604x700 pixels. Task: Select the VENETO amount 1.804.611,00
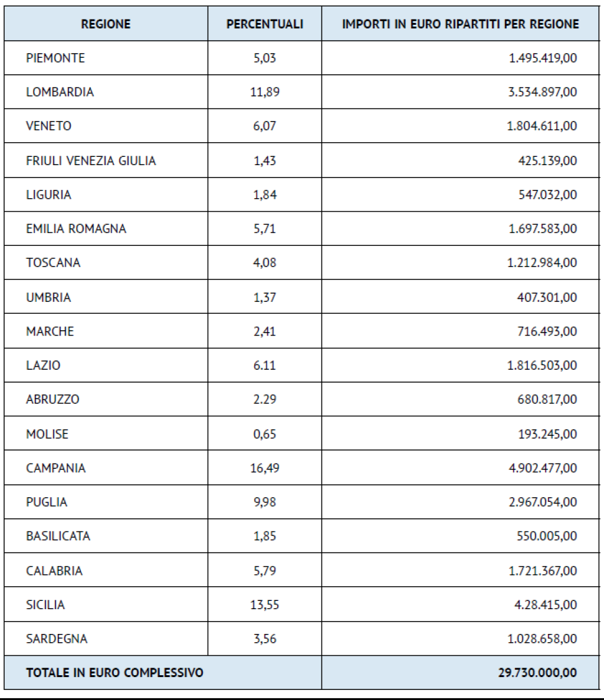543,126
